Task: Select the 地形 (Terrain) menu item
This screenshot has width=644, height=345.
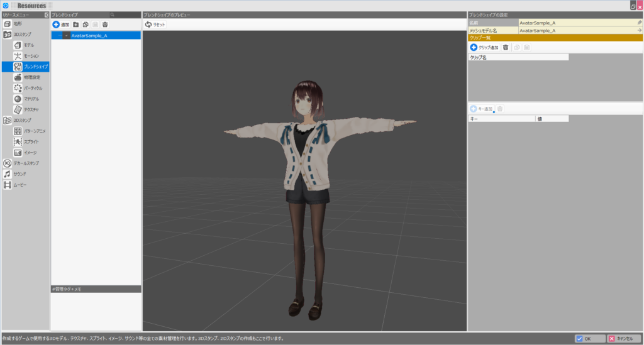Action: [x=17, y=23]
